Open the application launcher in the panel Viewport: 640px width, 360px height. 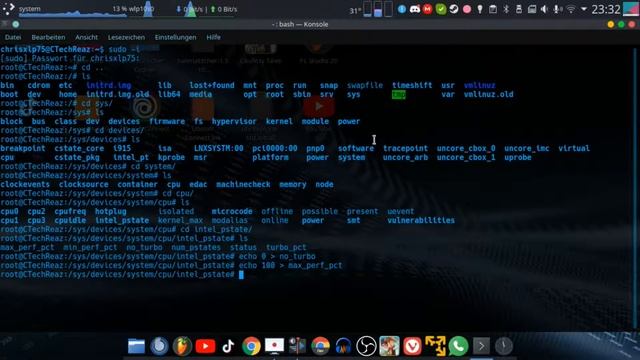coord(8,9)
